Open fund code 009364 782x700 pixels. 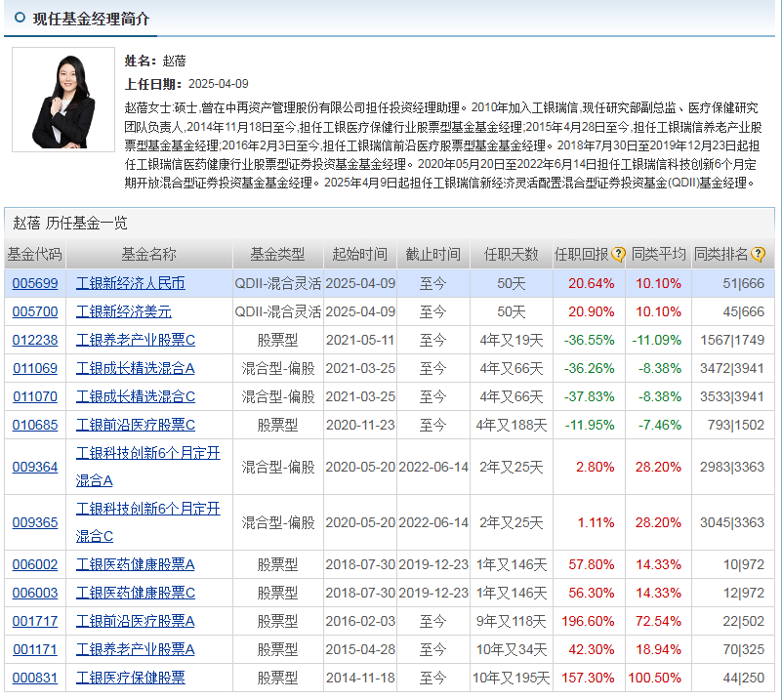(35, 468)
